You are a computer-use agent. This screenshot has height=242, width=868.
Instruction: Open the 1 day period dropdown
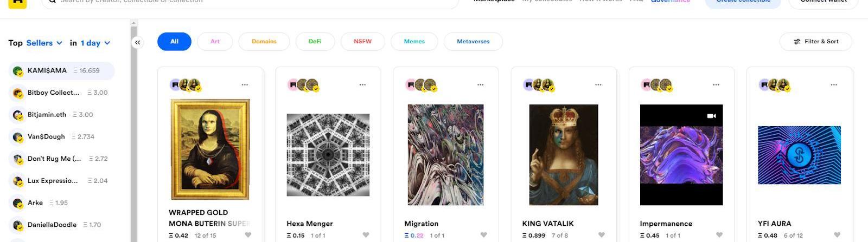(95, 43)
